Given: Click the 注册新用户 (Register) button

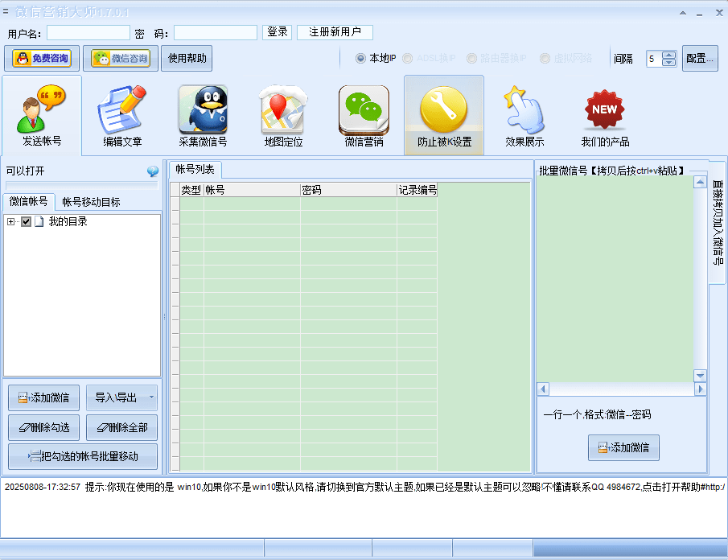Looking at the screenshot, I should [x=334, y=32].
